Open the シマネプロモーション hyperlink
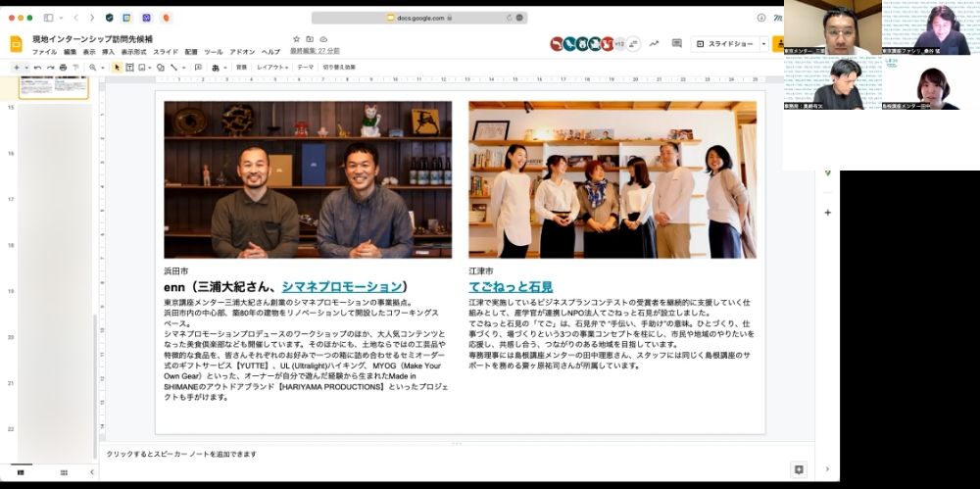This screenshot has height=489, width=980. (x=342, y=286)
